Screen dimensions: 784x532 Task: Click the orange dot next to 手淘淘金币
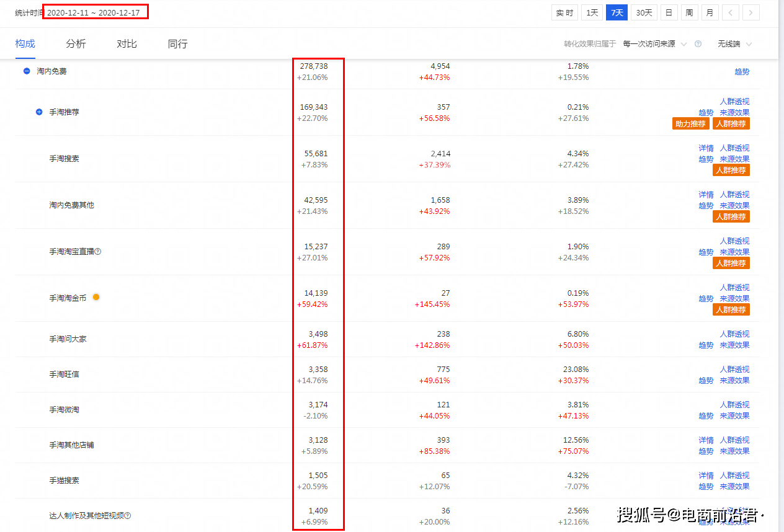point(96,297)
